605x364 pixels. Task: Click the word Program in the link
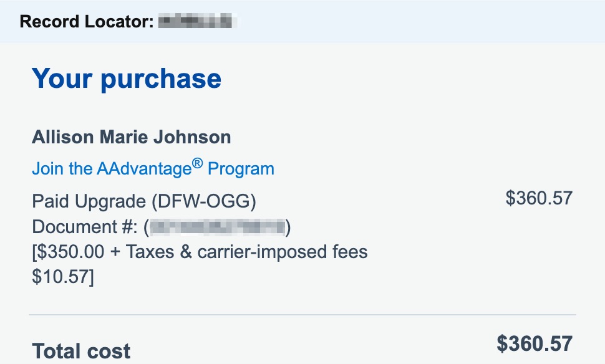coord(241,169)
